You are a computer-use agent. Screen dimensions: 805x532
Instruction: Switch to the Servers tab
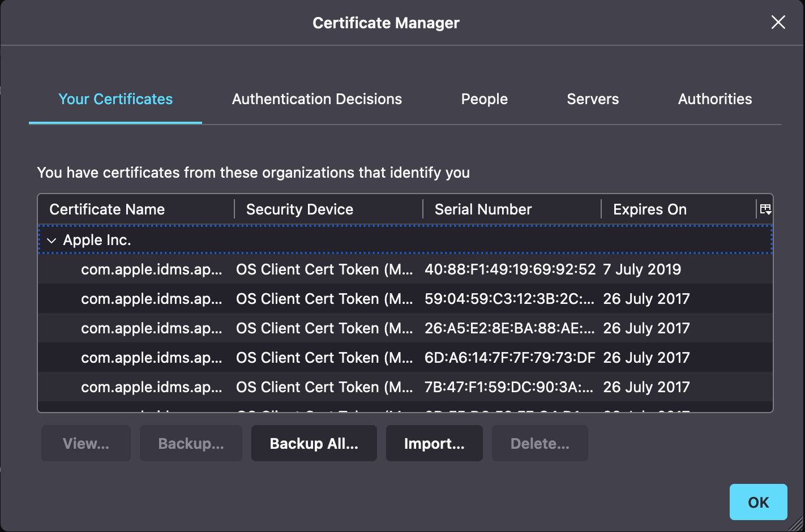tap(592, 99)
